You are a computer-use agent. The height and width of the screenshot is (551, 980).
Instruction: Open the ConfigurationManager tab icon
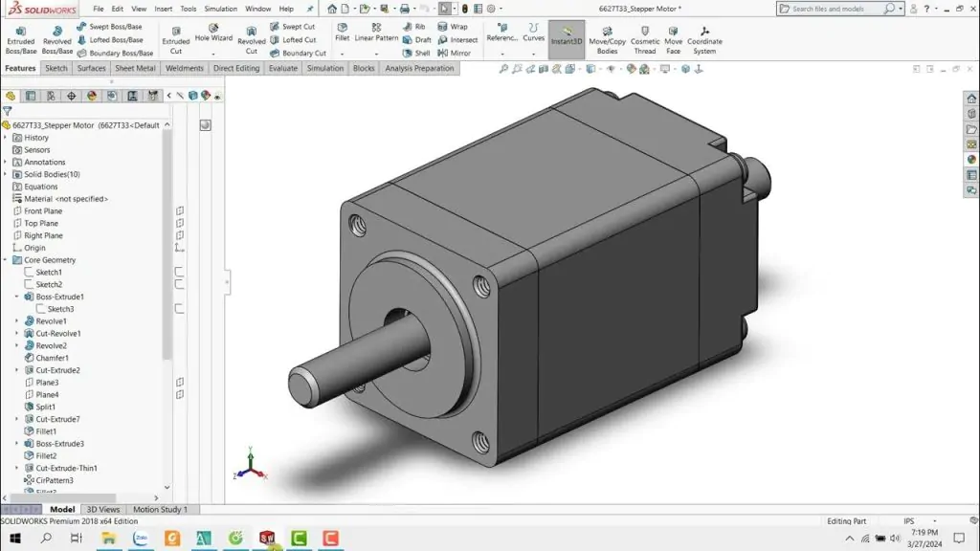pyautogui.click(x=51, y=96)
